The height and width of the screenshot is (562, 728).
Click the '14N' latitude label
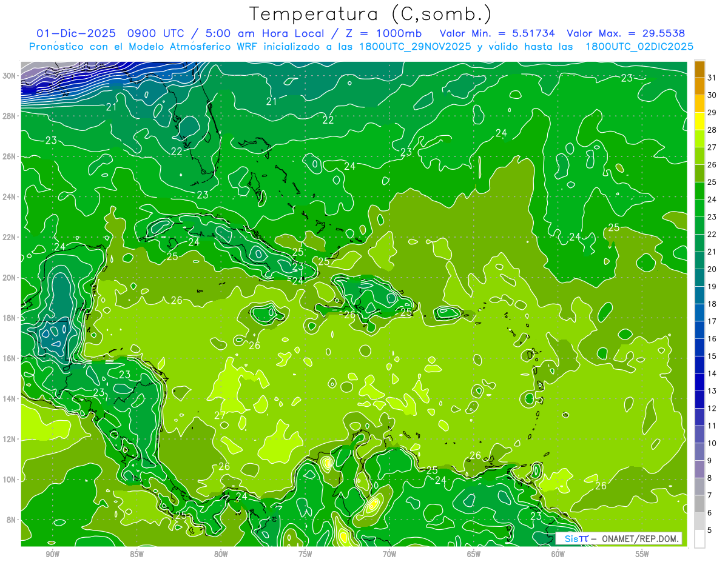[10, 398]
